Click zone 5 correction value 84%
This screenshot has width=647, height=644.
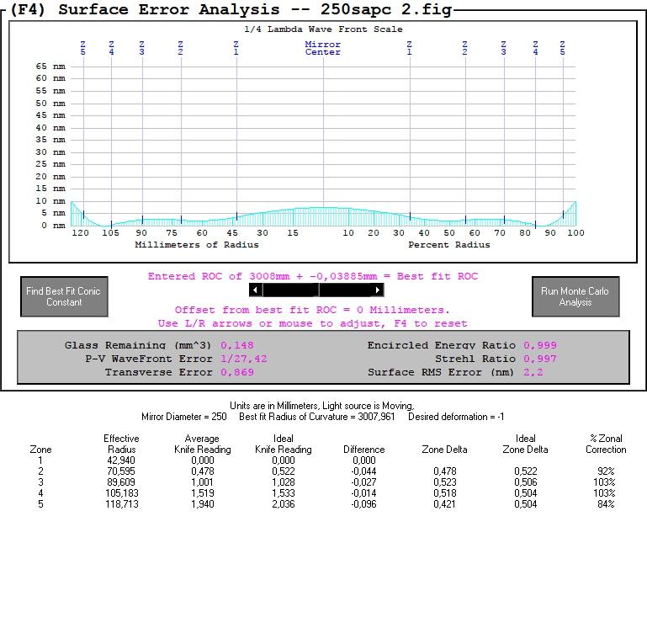pyautogui.click(x=606, y=504)
